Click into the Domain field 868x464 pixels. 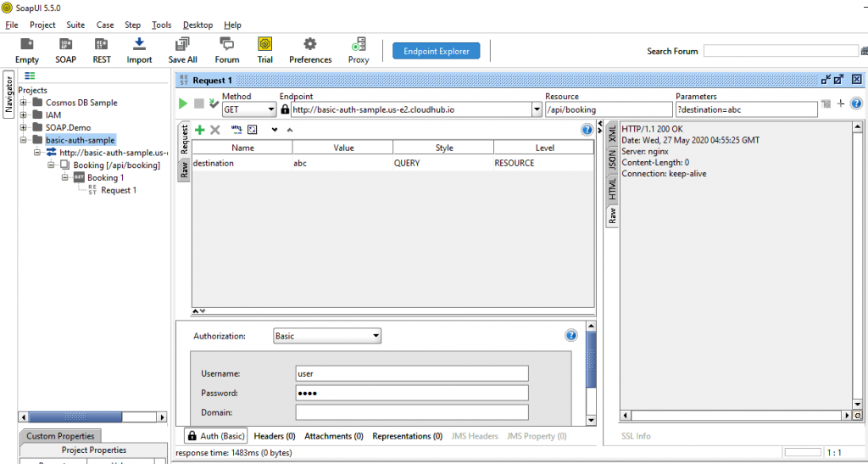tap(412, 412)
